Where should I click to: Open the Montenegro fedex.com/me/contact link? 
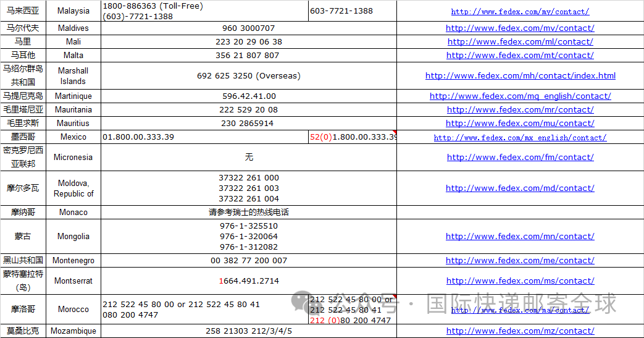pos(520,260)
